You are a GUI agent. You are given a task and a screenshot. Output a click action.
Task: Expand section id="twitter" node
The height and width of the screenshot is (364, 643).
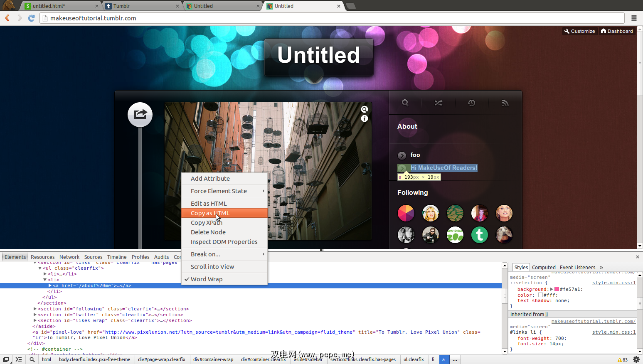click(x=35, y=315)
